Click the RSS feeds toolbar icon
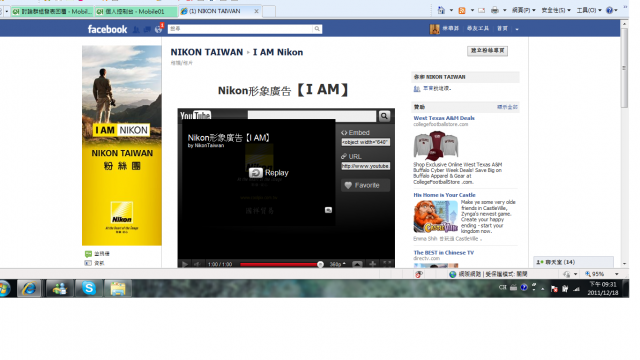The width and height of the screenshot is (640, 360). tap(462, 11)
